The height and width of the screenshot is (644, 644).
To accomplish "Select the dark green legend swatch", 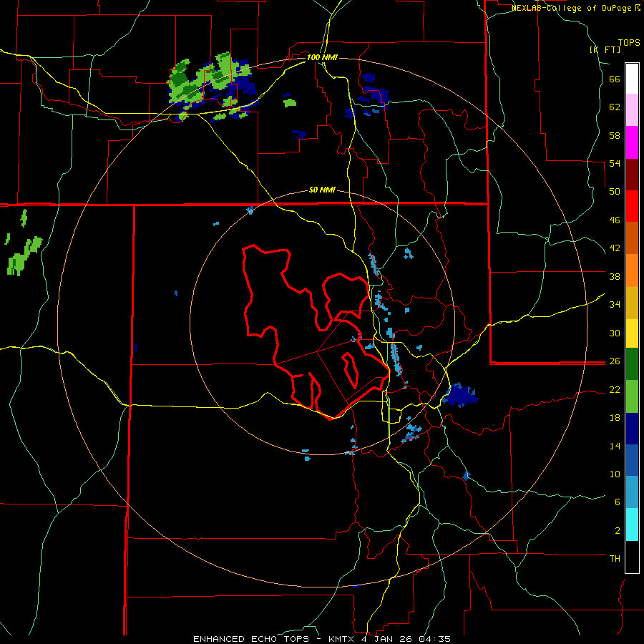I will (x=632, y=364).
